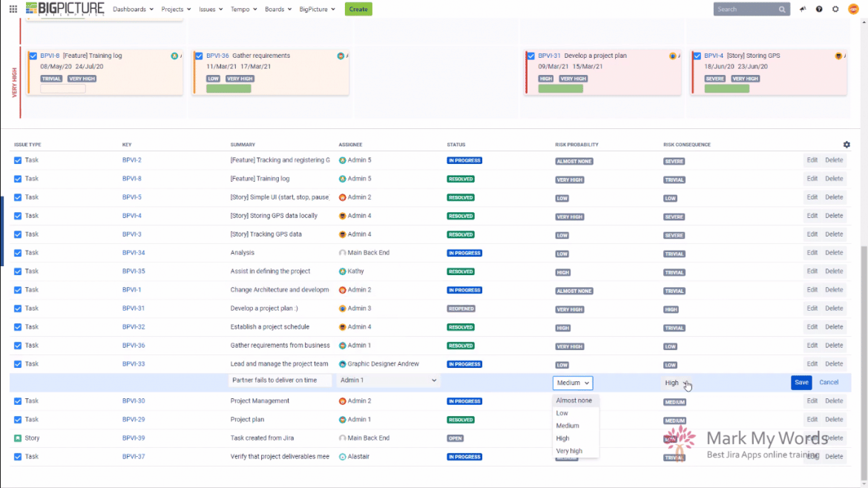Expand the Boards menu

[278, 10]
